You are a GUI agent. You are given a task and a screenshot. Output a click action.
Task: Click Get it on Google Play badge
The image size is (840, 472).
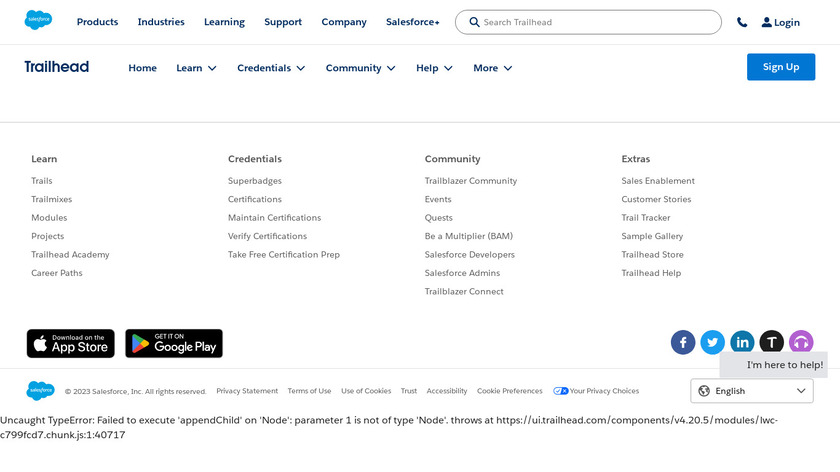[174, 343]
